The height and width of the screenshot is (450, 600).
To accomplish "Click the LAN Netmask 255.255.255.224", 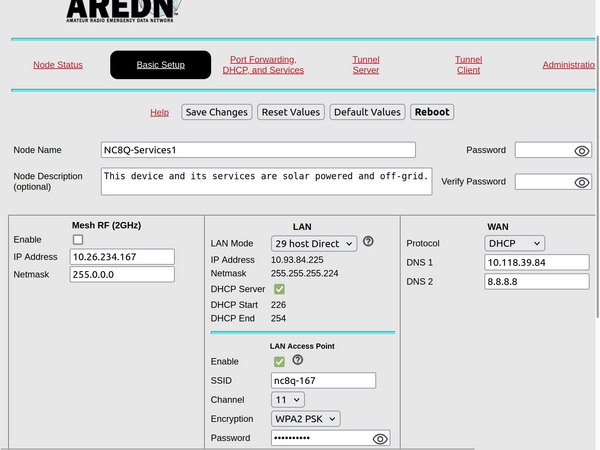I will point(305,274).
